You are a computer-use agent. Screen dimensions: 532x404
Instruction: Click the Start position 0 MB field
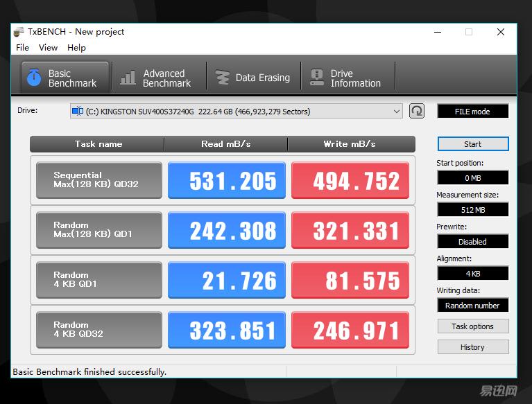click(472, 178)
